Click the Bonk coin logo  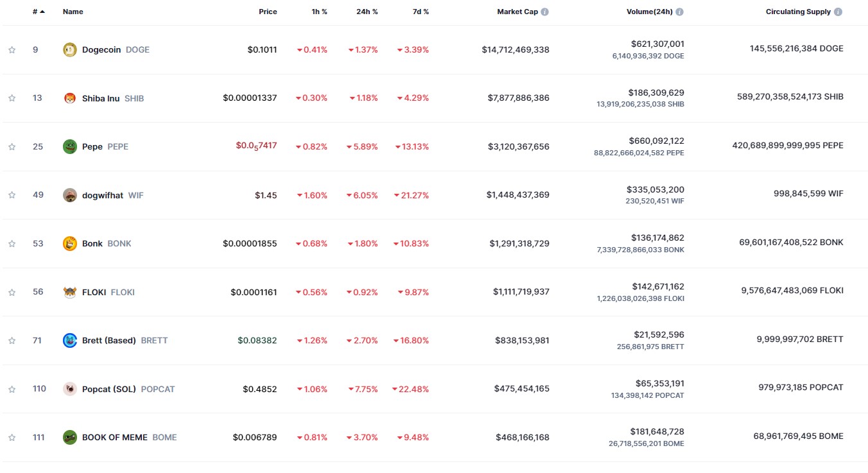click(70, 243)
